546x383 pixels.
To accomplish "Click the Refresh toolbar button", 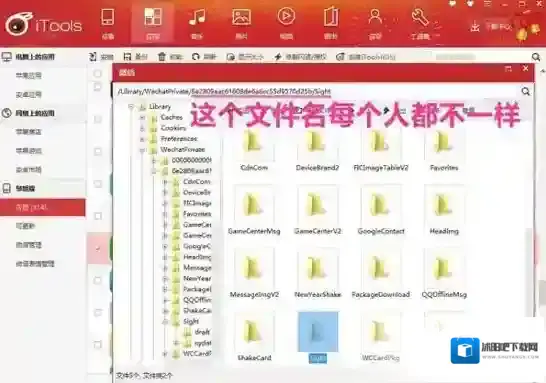I will (x=204, y=57).
